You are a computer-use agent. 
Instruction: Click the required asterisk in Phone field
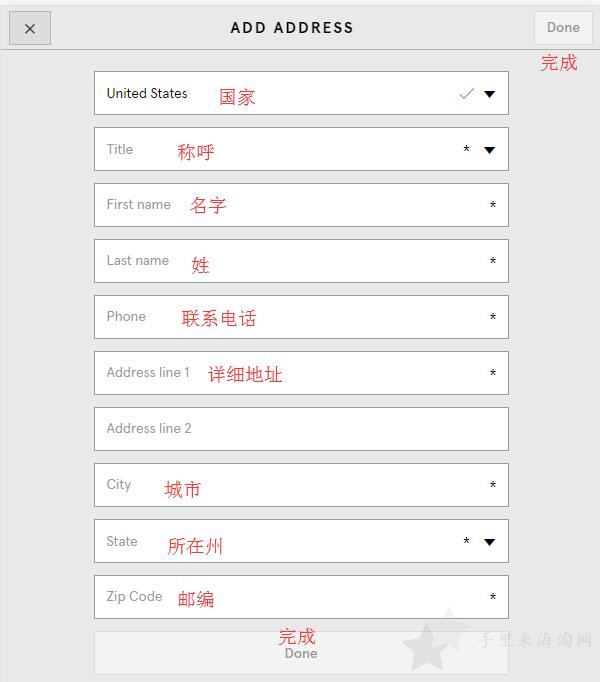(493, 317)
